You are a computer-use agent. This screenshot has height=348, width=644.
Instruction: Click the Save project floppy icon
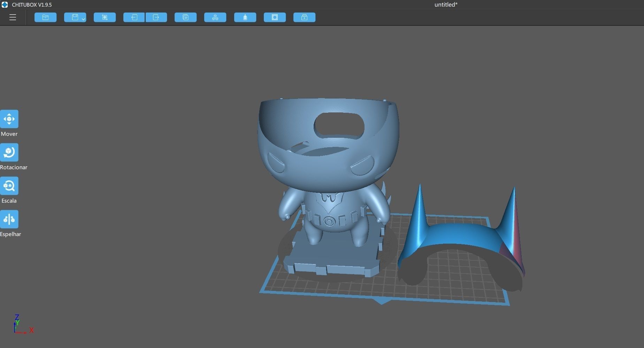click(x=74, y=17)
